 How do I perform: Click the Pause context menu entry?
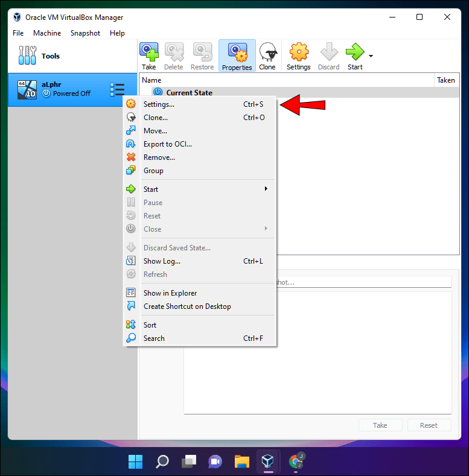coord(200,203)
